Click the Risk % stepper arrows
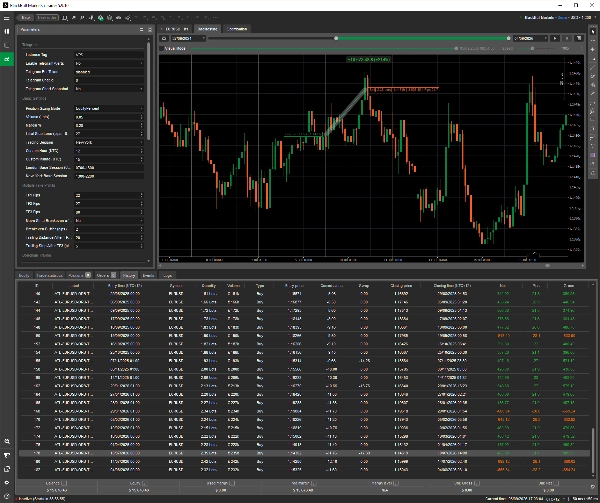600x503 pixels. coord(142,125)
